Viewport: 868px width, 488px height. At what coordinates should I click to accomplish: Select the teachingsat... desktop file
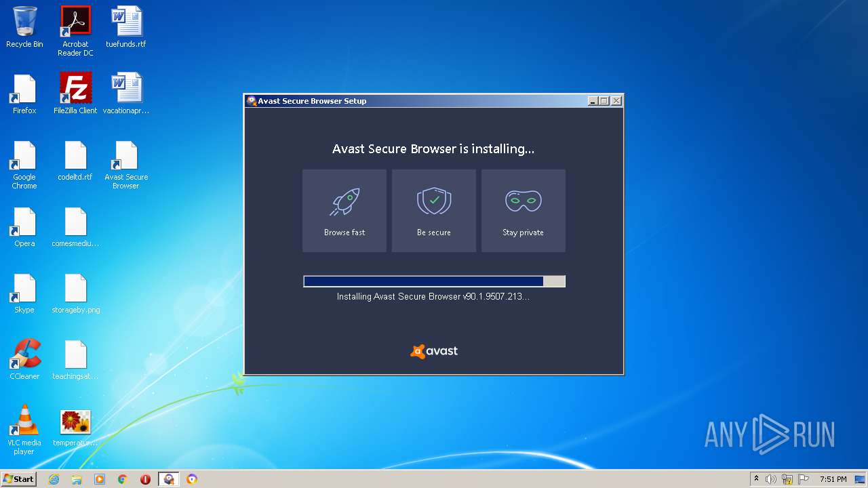pos(75,359)
